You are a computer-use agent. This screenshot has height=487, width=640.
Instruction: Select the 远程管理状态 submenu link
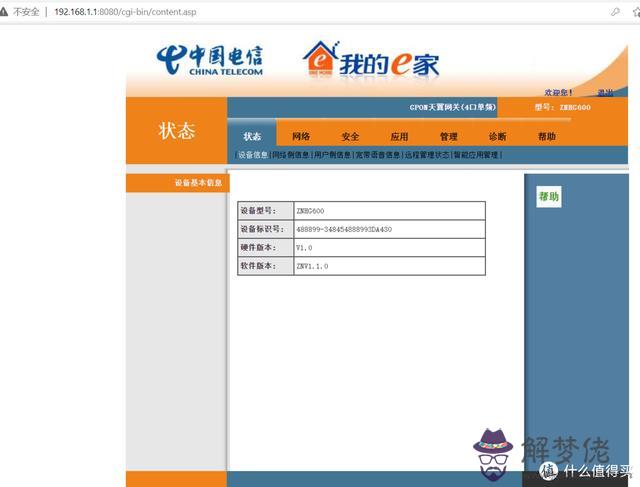point(427,155)
